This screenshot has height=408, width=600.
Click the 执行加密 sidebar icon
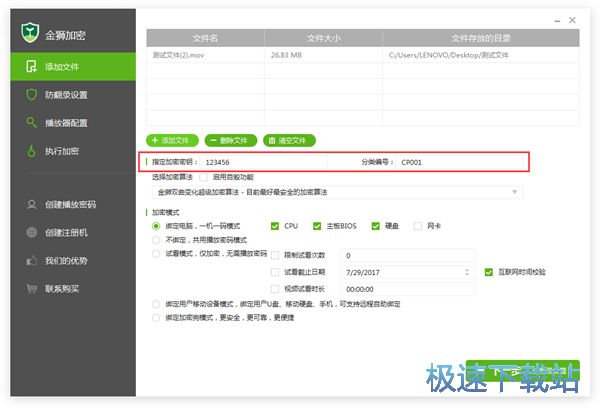32,152
